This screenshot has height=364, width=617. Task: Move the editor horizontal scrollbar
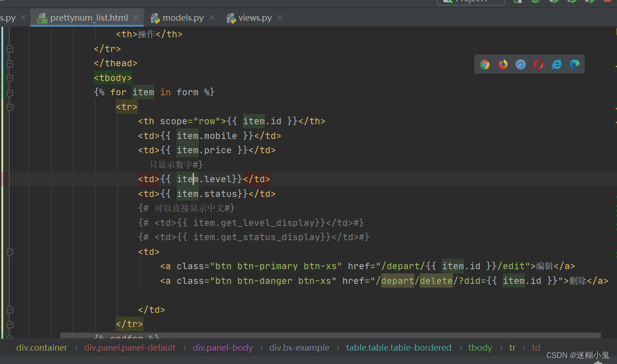330,336
